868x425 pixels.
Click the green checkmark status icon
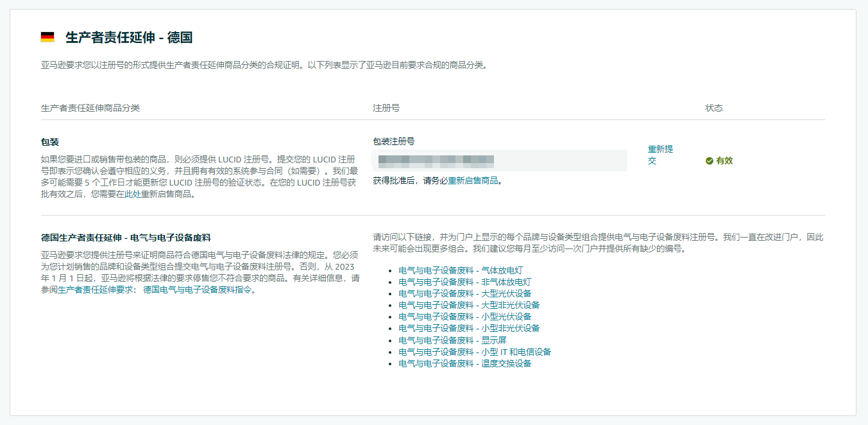pyautogui.click(x=709, y=160)
